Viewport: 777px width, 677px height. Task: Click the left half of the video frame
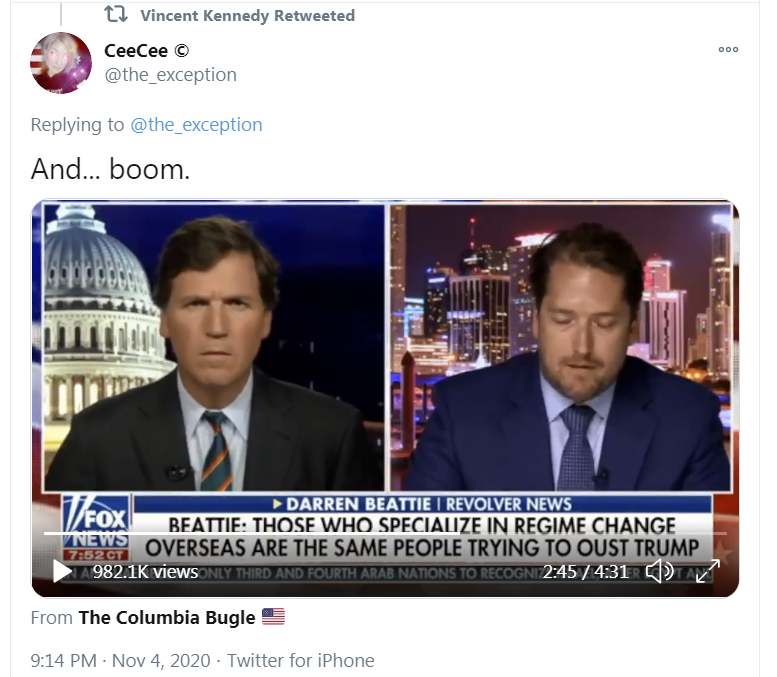click(x=214, y=347)
